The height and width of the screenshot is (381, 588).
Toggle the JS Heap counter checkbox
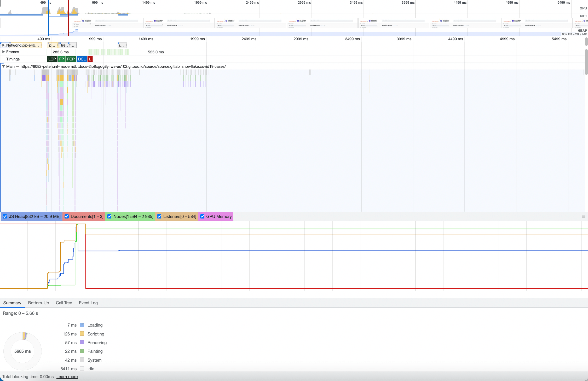tap(5, 216)
